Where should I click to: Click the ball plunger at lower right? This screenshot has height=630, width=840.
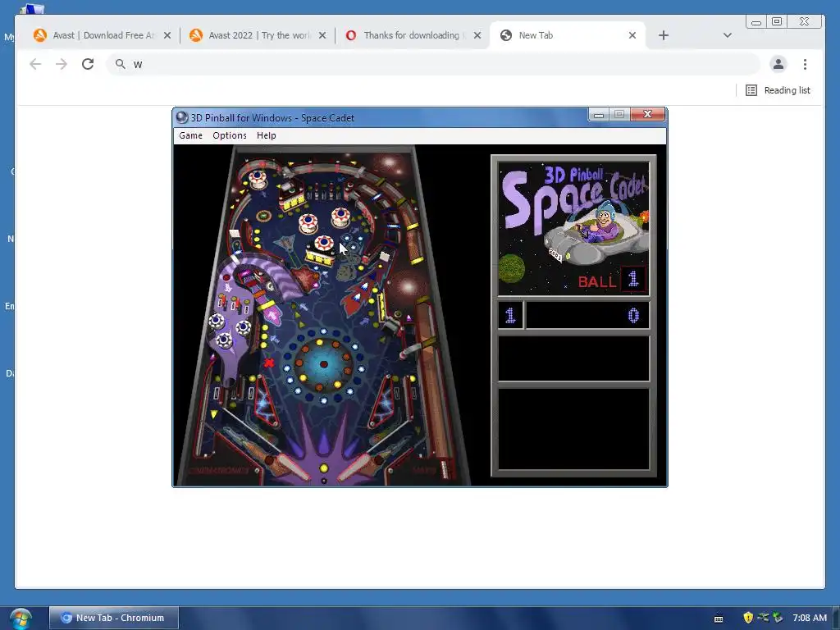click(x=444, y=468)
